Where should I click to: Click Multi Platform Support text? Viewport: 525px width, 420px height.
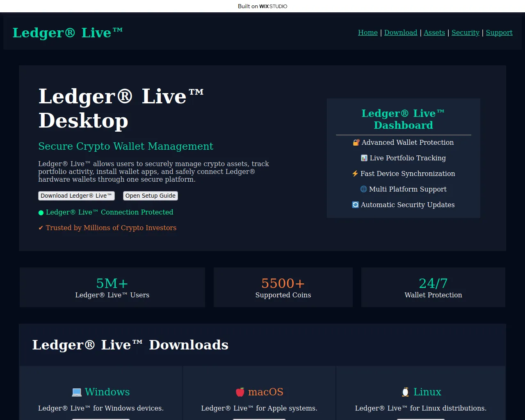pyautogui.click(x=408, y=189)
